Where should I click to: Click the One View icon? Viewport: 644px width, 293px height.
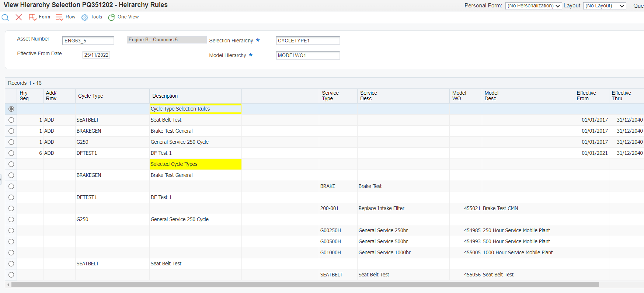tap(111, 17)
